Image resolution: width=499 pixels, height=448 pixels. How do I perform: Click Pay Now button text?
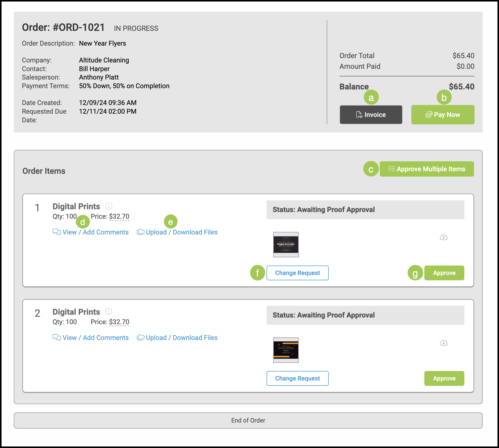447,115
